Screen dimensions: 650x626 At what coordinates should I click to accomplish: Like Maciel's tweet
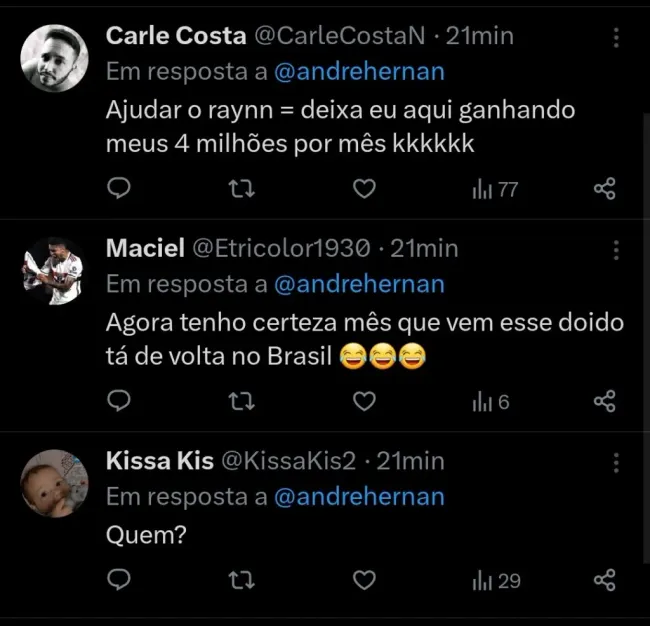pos(366,402)
